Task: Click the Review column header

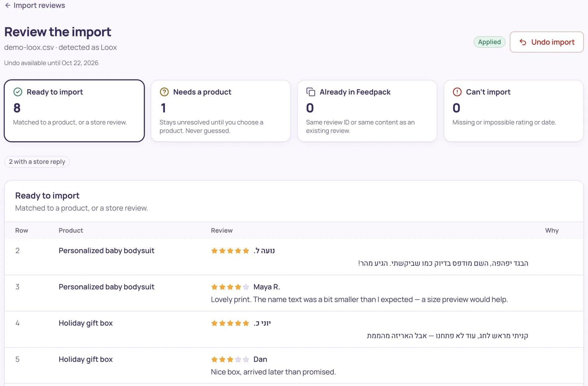Action: (x=222, y=230)
